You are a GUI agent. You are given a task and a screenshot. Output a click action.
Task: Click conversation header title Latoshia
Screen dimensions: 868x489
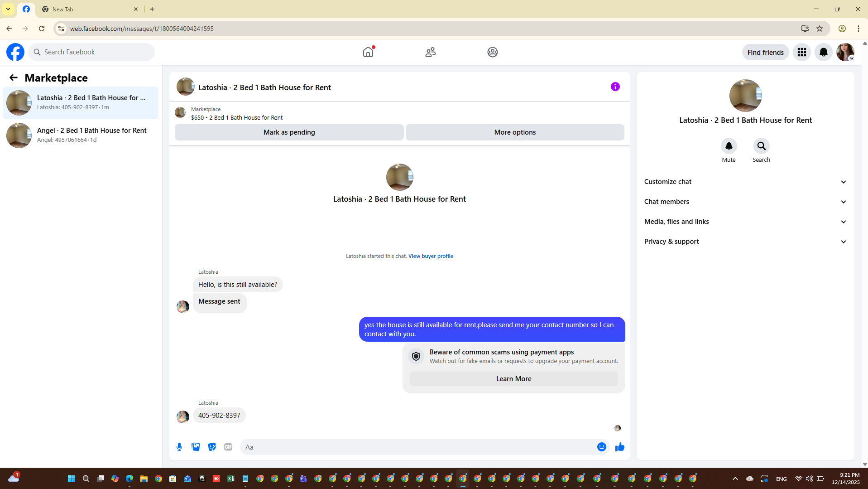264,87
